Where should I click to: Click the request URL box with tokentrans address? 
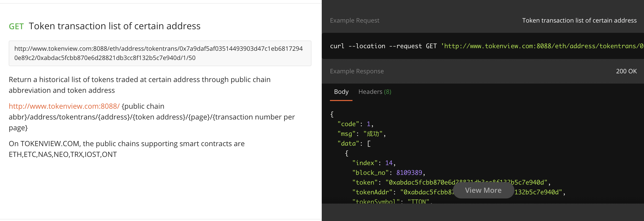click(160, 53)
